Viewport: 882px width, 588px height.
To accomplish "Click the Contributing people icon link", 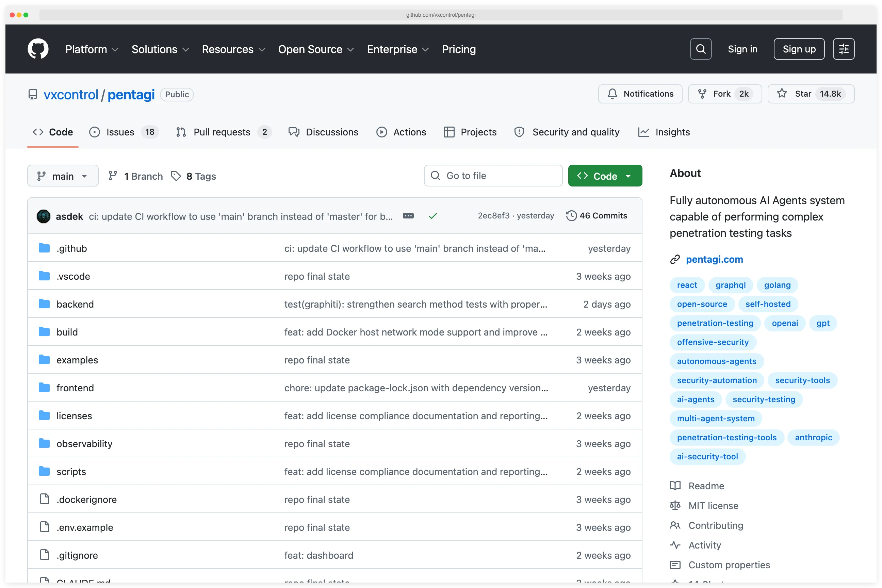I will [706, 525].
